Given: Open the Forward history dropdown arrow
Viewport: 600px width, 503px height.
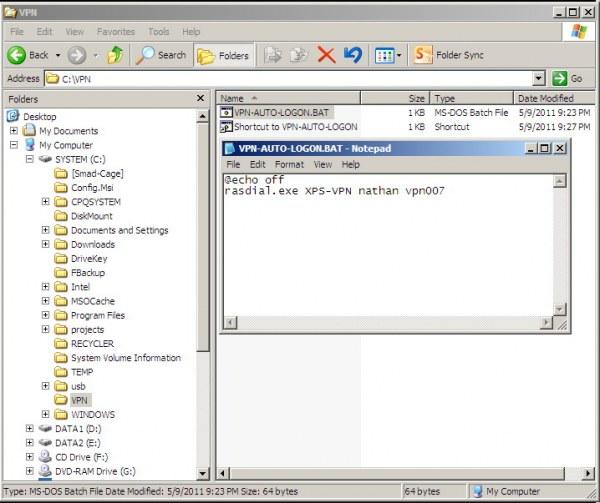Looking at the screenshot, I should coord(95,55).
